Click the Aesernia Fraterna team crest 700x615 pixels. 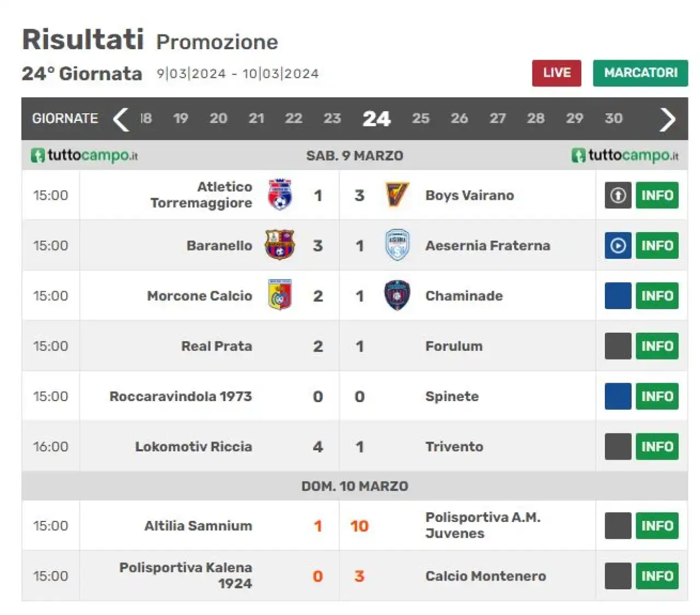[397, 245]
